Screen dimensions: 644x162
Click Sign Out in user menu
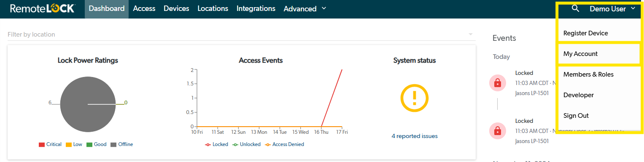(x=576, y=115)
